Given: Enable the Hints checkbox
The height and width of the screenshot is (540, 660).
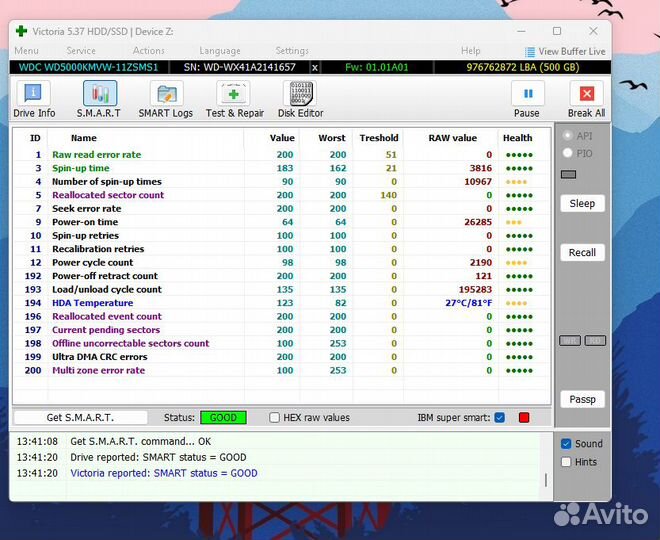Looking at the screenshot, I should click(x=566, y=462).
